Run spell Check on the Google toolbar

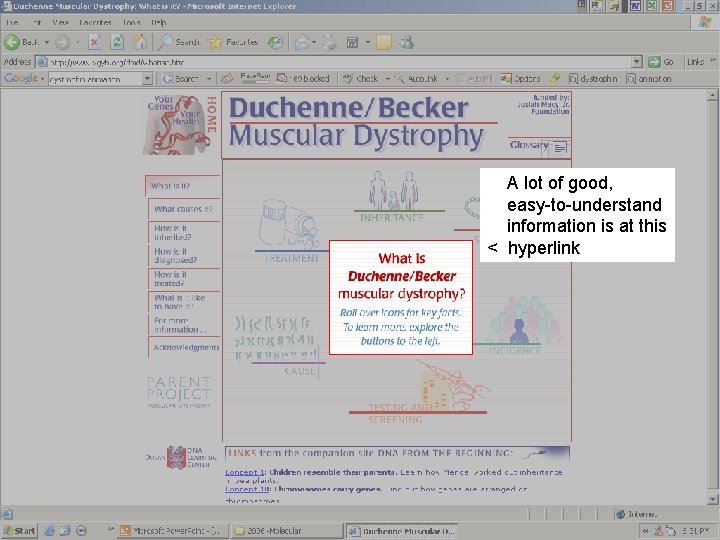click(361, 79)
